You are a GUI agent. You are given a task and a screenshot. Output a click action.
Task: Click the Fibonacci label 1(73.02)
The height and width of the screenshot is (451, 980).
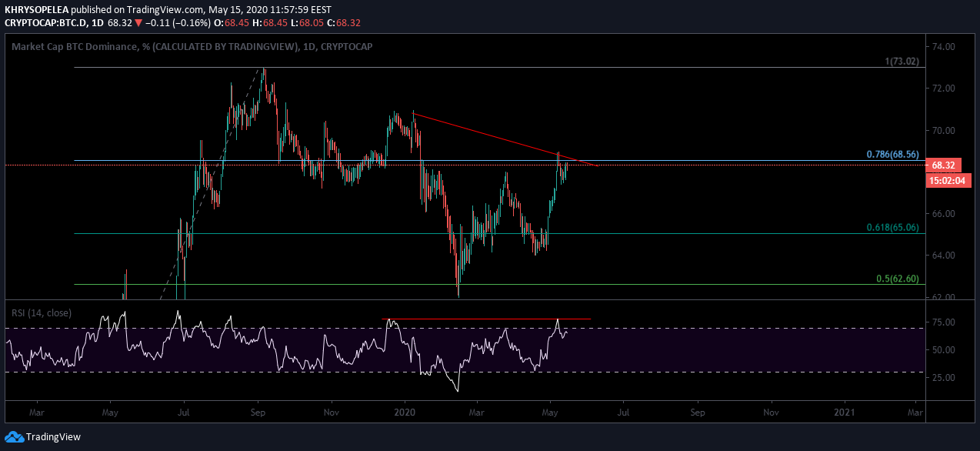[x=902, y=62]
